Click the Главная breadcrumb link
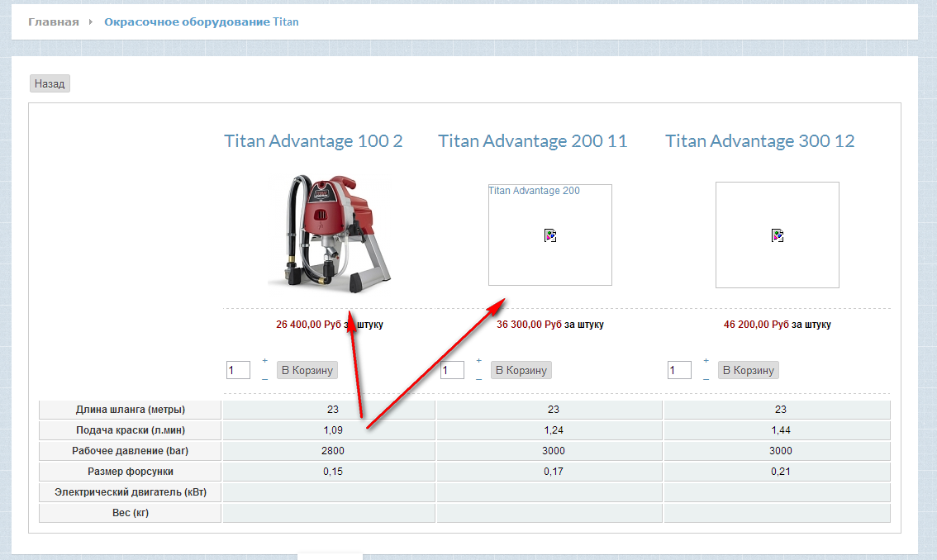This screenshot has width=937, height=560. (53, 22)
